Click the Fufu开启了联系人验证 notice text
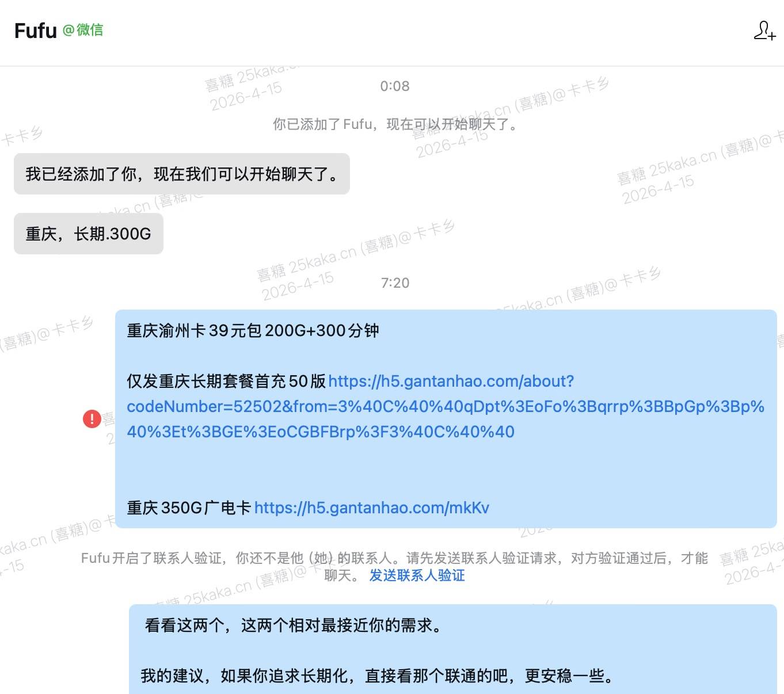This screenshot has width=784, height=694. click(x=394, y=558)
